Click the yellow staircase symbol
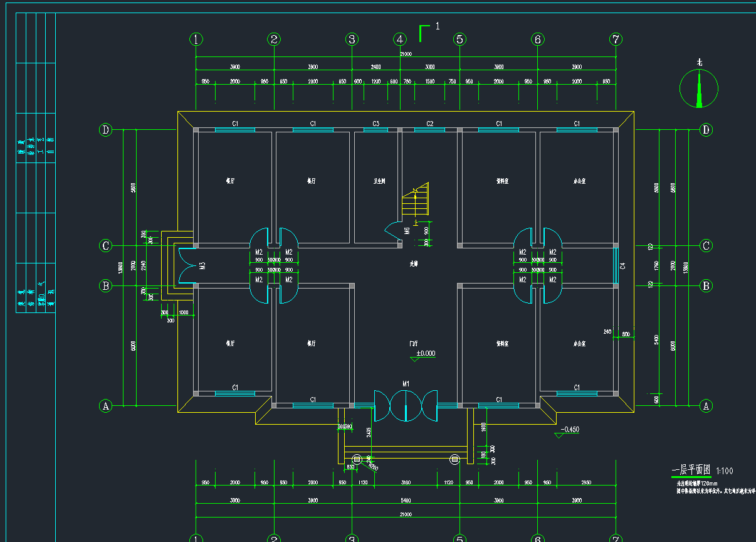Screen dimensions: 756x542 [415, 199]
